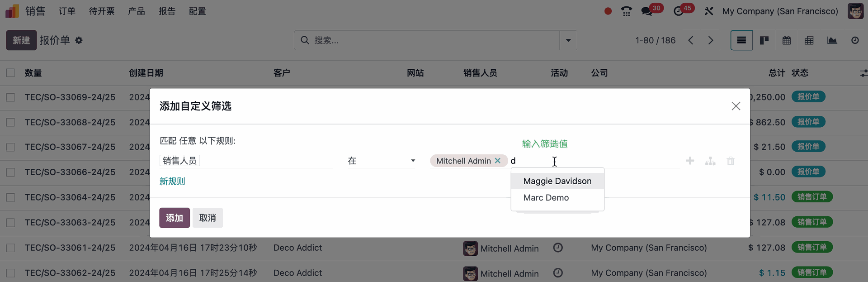Open the 报告 menu

point(167,11)
